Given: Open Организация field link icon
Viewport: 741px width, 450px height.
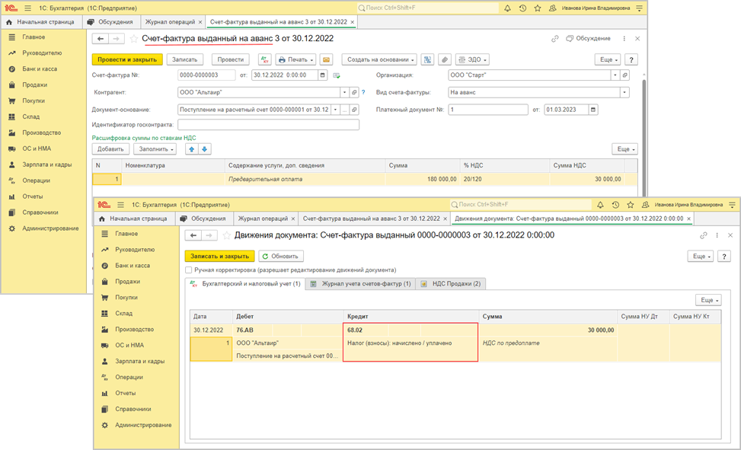Looking at the screenshot, I should (x=625, y=75).
